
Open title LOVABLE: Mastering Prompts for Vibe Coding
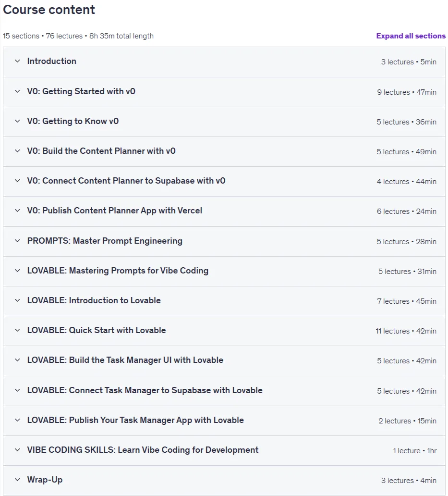click(118, 271)
